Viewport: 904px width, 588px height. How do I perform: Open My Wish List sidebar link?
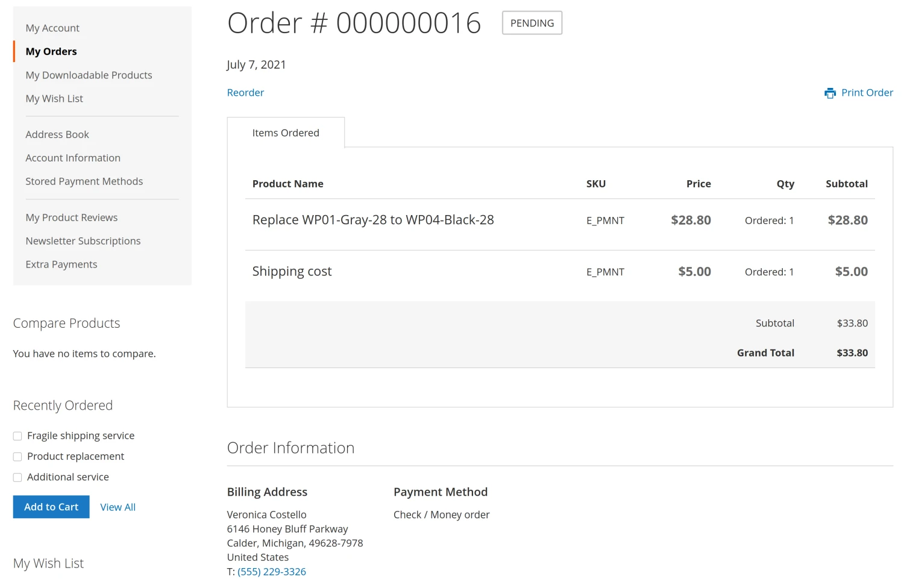click(54, 99)
